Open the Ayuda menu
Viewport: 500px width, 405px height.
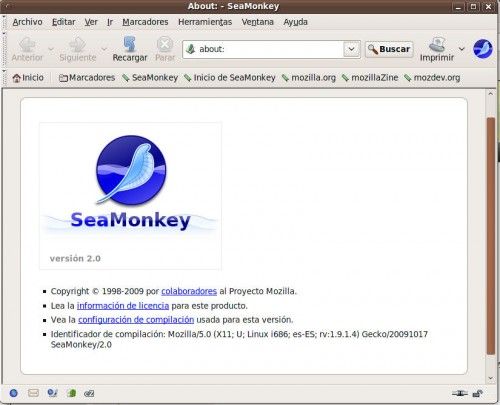[295, 22]
